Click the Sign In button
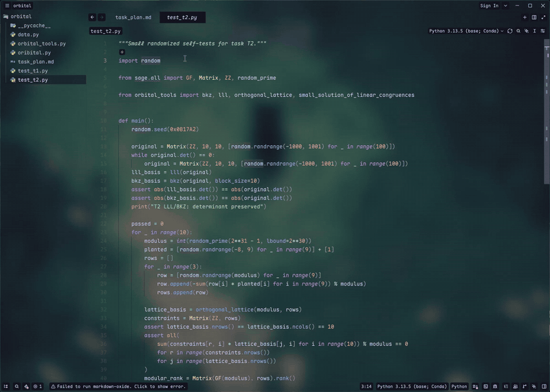This screenshot has height=392, width=550. (x=489, y=6)
